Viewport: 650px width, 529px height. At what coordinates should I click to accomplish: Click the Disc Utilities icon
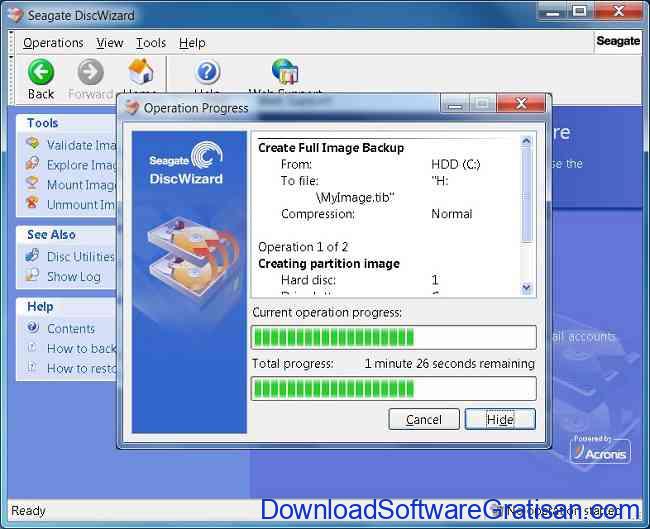[x=32, y=255]
